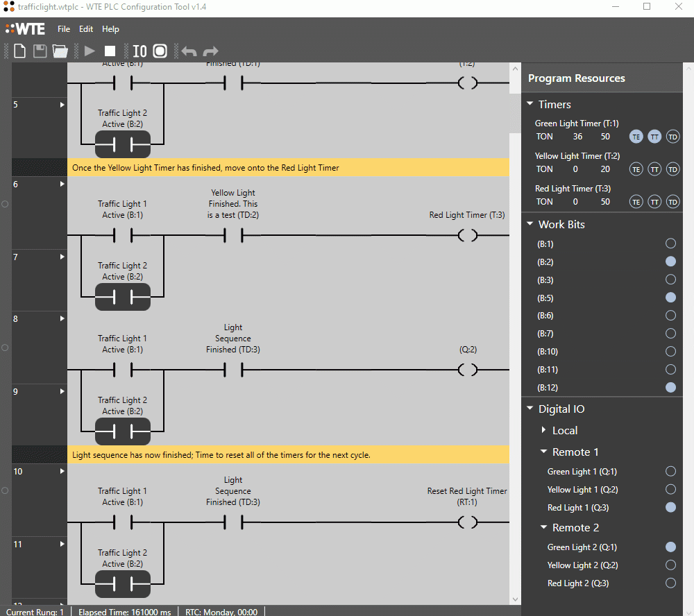This screenshot has width=694, height=616.
Task: Open the File menu
Action: 64,29
